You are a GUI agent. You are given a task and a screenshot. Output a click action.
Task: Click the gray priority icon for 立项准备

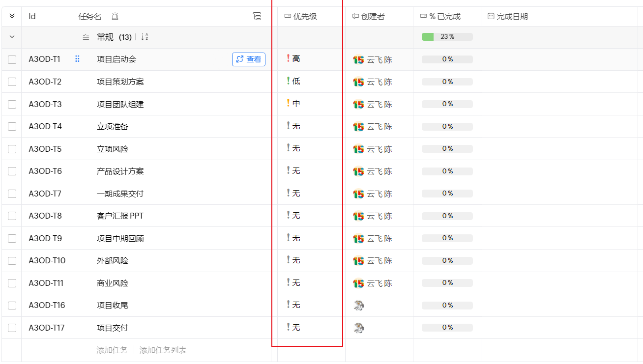pyautogui.click(x=288, y=126)
